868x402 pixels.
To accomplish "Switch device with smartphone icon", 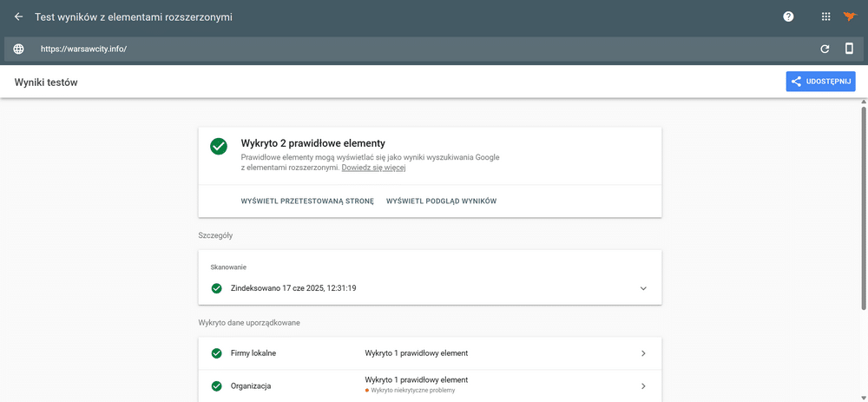I will click(x=849, y=49).
